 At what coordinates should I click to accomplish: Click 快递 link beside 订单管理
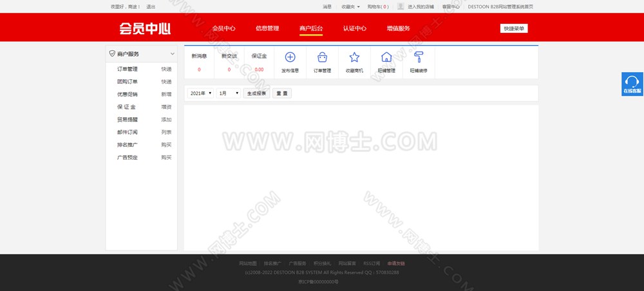coord(166,69)
